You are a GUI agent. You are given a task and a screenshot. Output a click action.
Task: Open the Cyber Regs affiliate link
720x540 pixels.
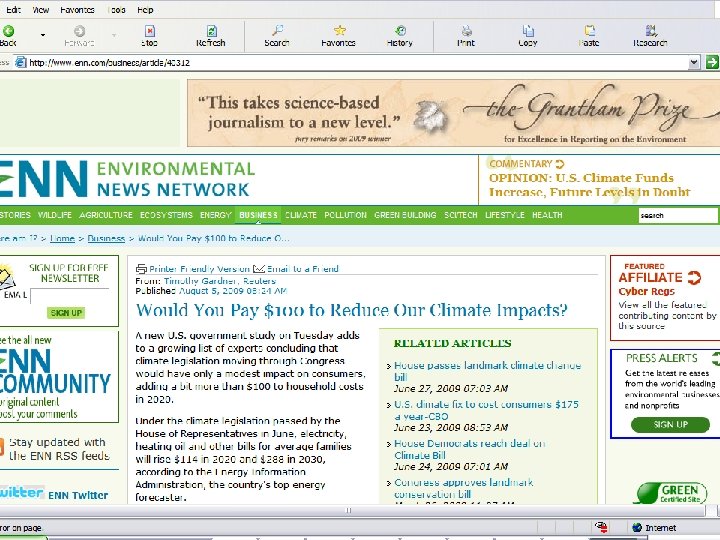[646, 291]
